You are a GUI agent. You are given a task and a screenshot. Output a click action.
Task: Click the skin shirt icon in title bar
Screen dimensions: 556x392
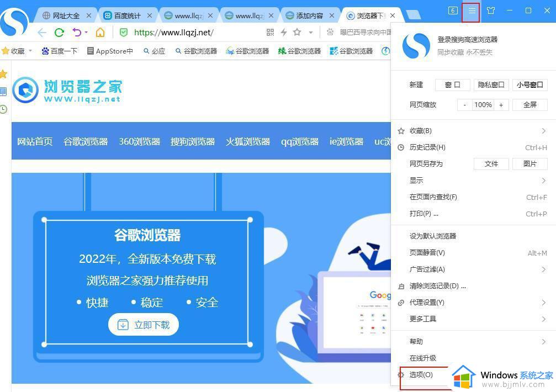click(491, 10)
